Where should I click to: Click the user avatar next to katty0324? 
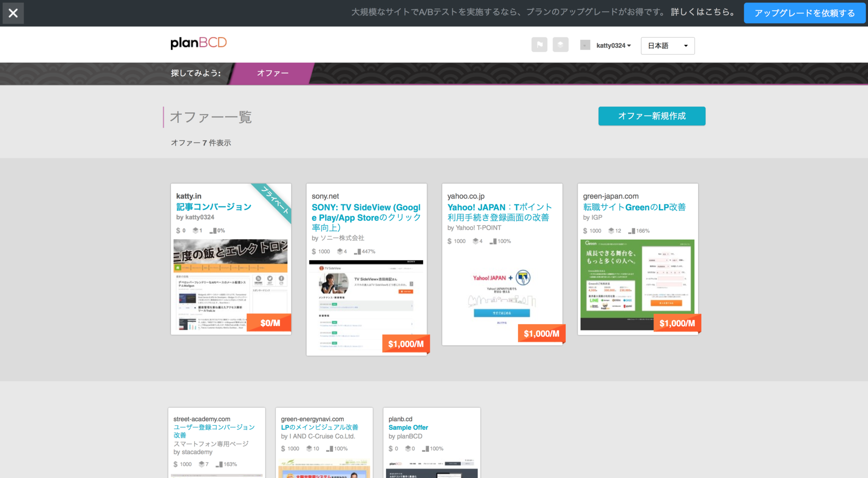585,45
